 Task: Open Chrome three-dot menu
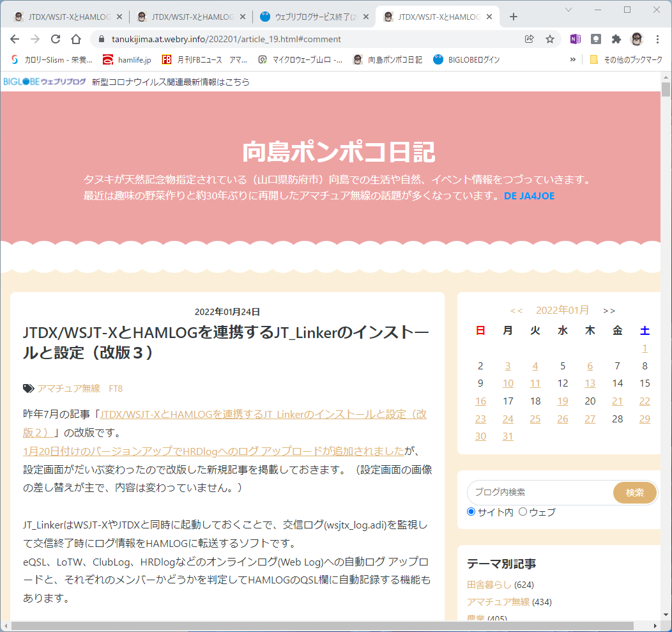657,39
